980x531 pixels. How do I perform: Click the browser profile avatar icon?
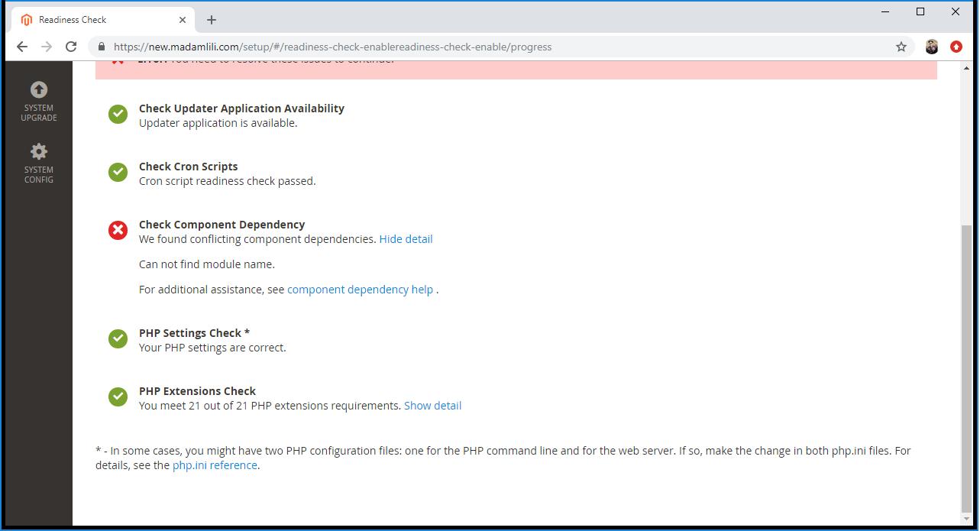tap(931, 47)
